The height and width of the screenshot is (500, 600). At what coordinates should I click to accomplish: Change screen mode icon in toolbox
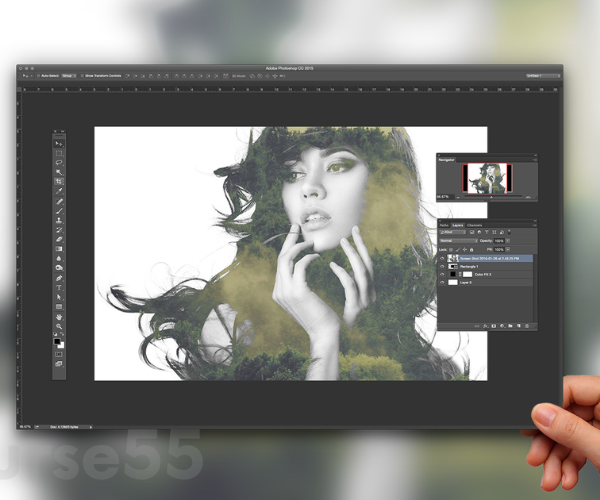pyautogui.click(x=59, y=364)
